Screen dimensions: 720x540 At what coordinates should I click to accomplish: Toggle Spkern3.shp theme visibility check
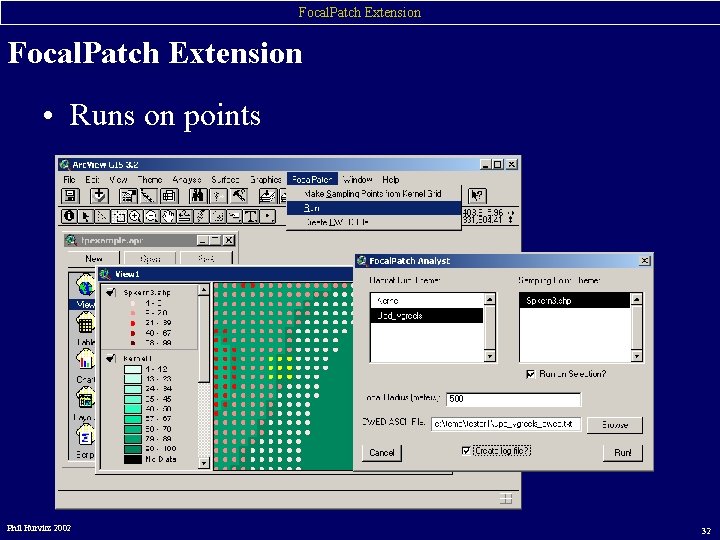pos(111,292)
